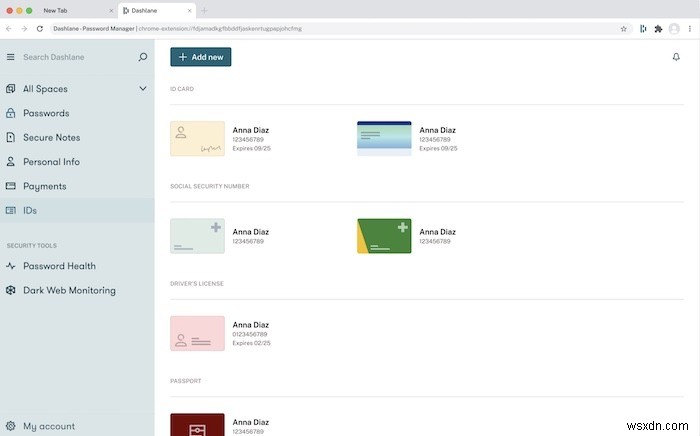Screen dimensions: 700x436
Task: Open notifications bell icon
Action: coord(676,57)
